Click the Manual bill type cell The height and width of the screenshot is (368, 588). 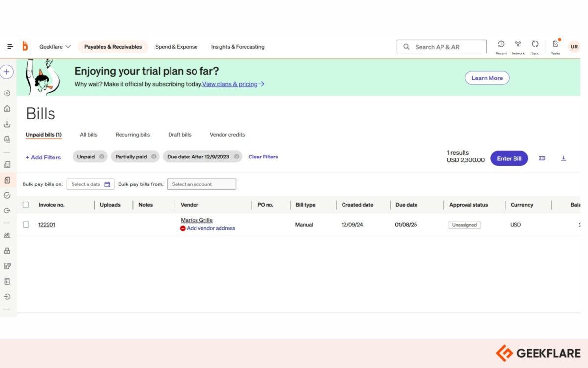[x=304, y=225]
